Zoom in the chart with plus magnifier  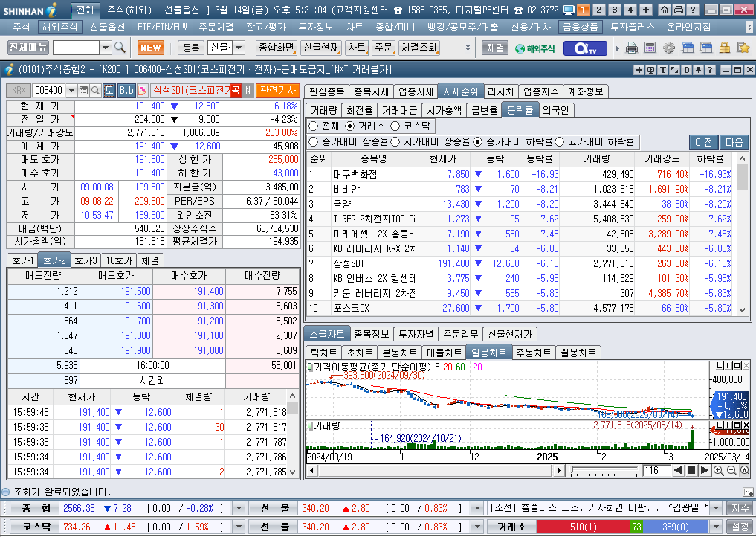coord(718,470)
